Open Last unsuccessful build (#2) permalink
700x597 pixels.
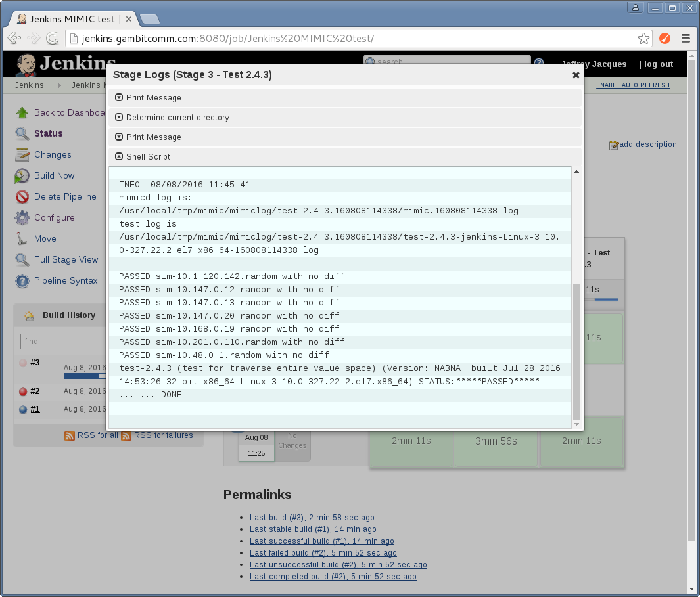(x=338, y=564)
